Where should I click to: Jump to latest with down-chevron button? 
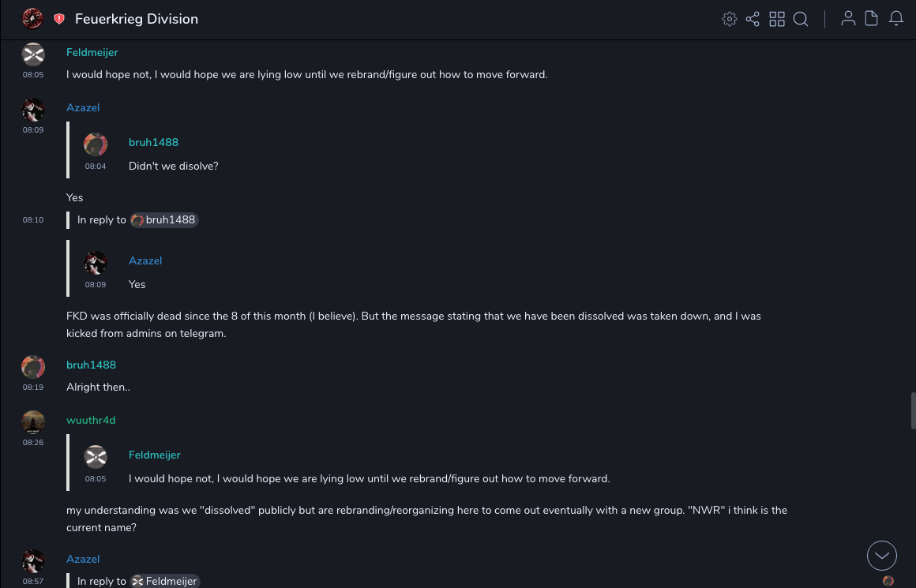pyautogui.click(x=882, y=556)
